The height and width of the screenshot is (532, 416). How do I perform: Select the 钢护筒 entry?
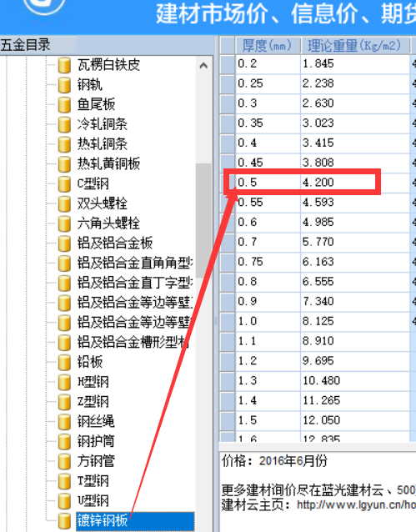coord(96,441)
